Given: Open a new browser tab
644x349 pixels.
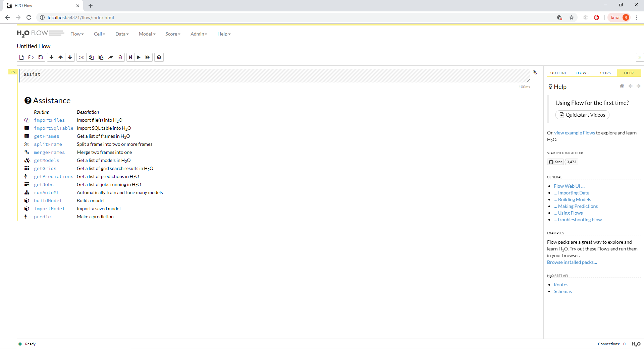Looking at the screenshot, I should point(91,6).
